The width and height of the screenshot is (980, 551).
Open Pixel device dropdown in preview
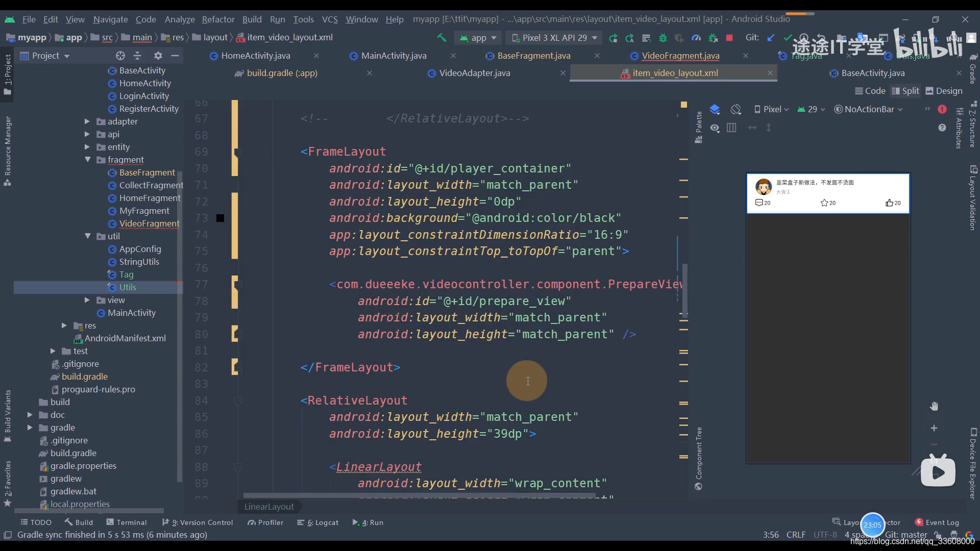[x=771, y=109]
